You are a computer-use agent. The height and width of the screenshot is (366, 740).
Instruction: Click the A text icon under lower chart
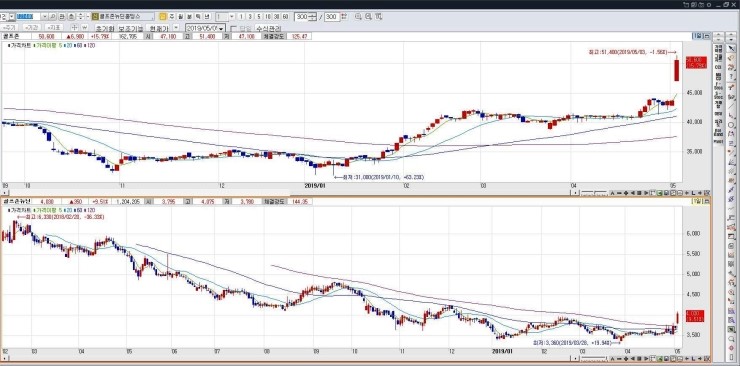612,359
